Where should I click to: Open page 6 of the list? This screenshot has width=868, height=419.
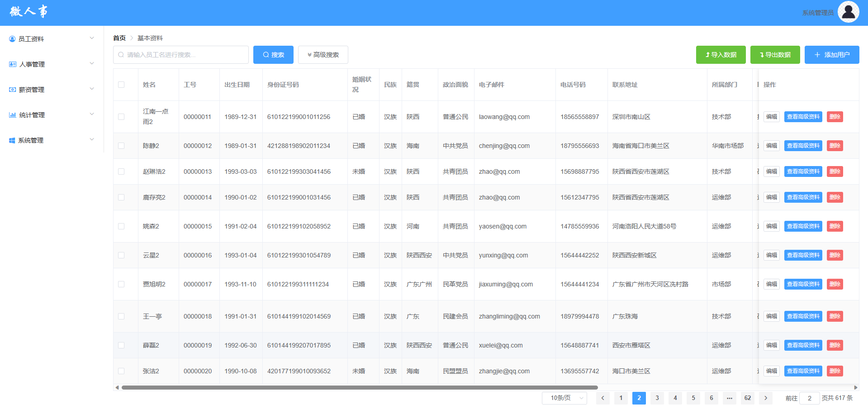(x=711, y=398)
